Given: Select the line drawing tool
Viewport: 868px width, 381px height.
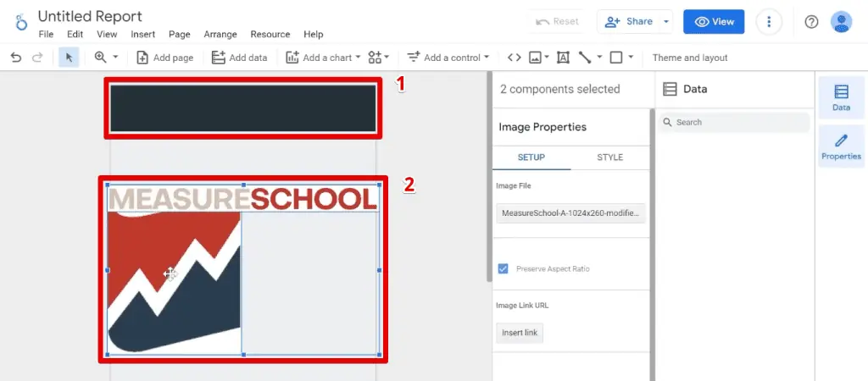Looking at the screenshot, I should (x=585, y=58).
